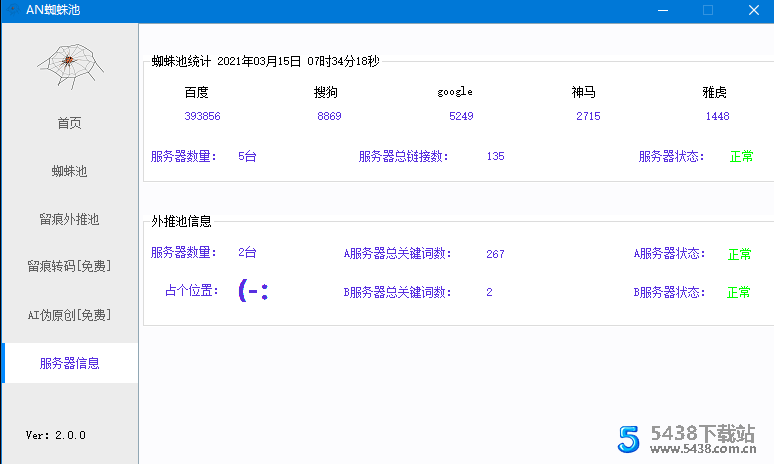The width and height of the screenshot is (774, 464).
Task: Select the 服务器信息 sidebar item
Action: point(69,363)
